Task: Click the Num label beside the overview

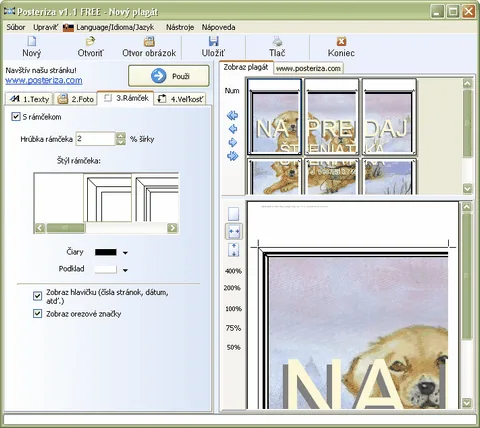Action: click(232, 91)
